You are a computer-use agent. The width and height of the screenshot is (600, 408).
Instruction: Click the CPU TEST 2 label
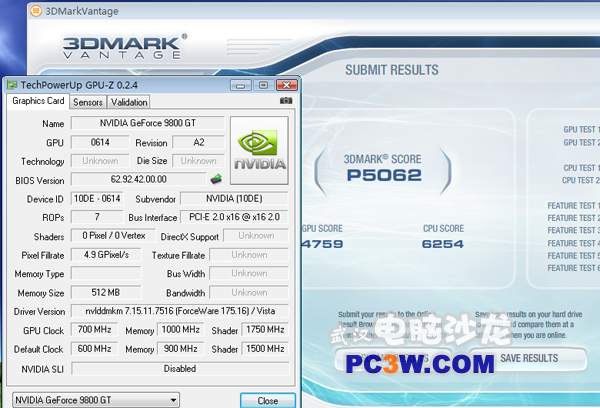coord(580,180)
